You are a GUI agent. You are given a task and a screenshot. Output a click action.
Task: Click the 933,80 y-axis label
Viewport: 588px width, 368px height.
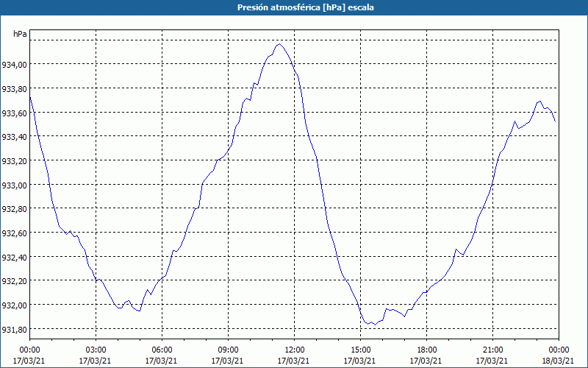14,89
